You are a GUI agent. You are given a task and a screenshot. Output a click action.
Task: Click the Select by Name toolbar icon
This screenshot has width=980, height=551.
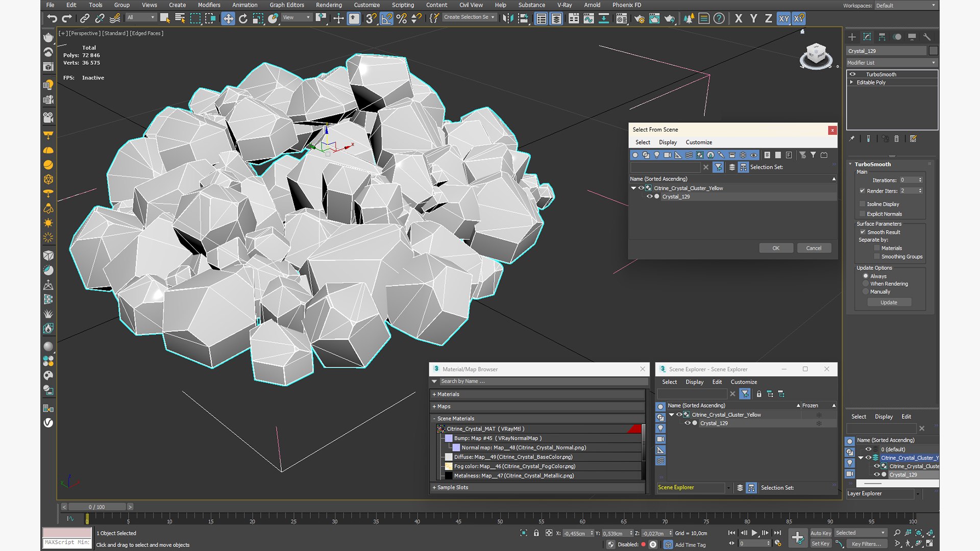(x=180, y=19)
